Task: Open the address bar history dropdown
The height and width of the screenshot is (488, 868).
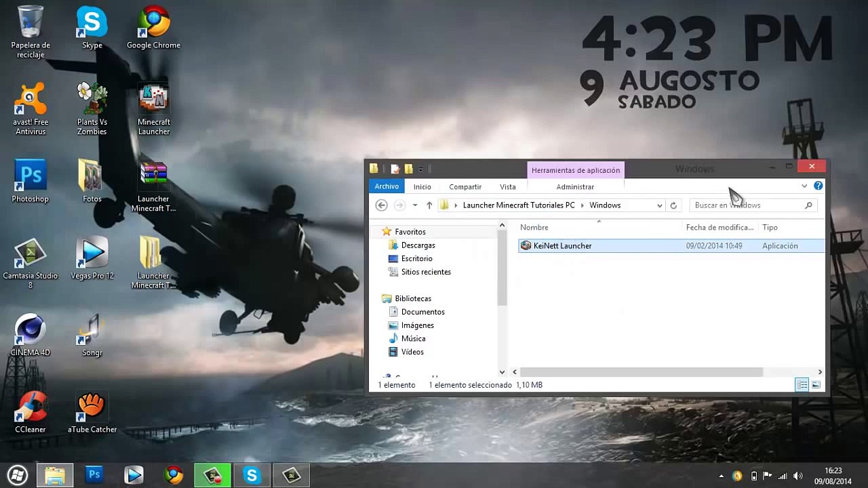Action: 660,205
